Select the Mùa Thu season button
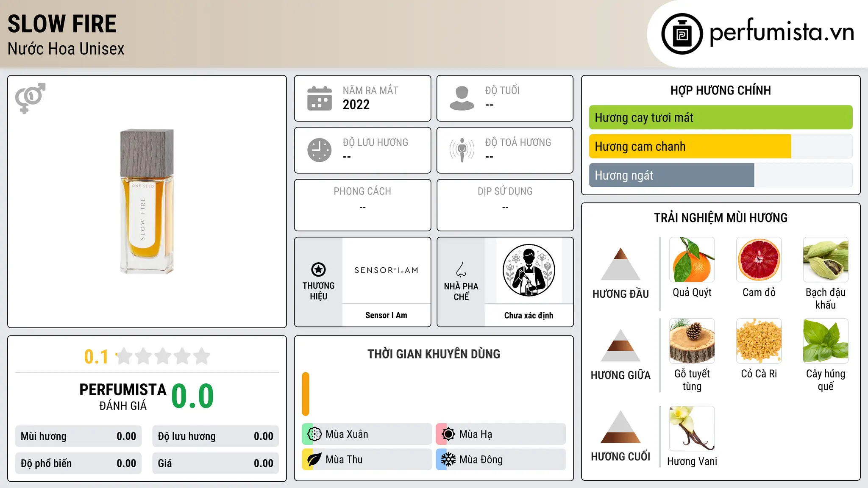 [367, 460]
